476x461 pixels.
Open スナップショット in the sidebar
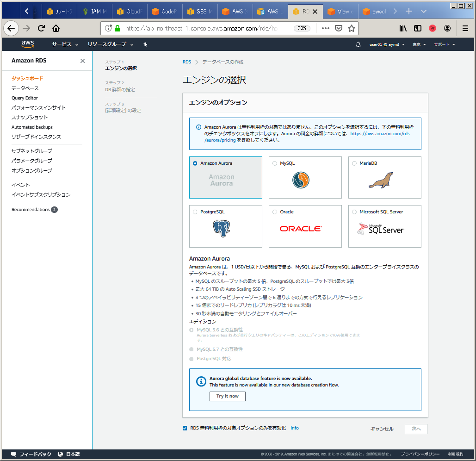(30, 118)
